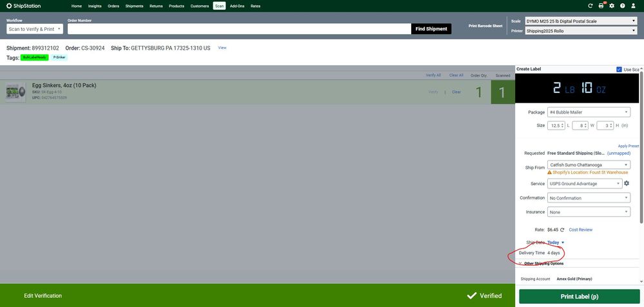Viewport: 644px width, 307px height.
Task: Open the Cost Review link
Action: (580, 230)
